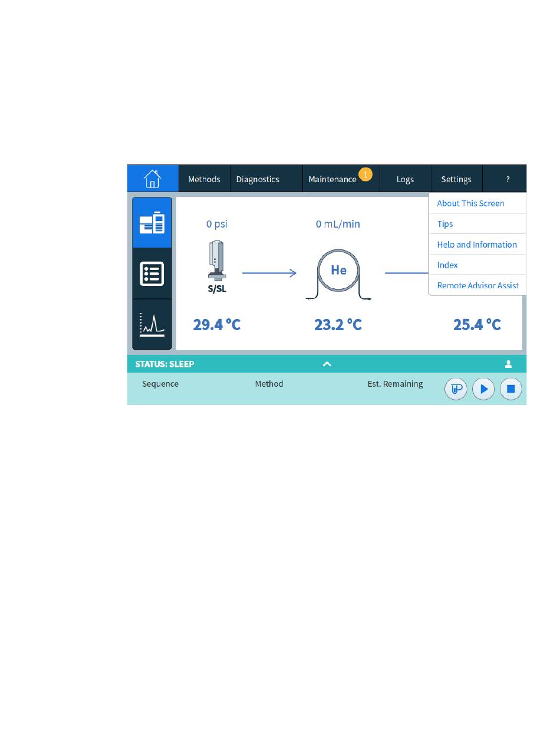Click the STATUS: SLEEP label
This screenshot has height=747, width=560.
(x=164, y=364)
